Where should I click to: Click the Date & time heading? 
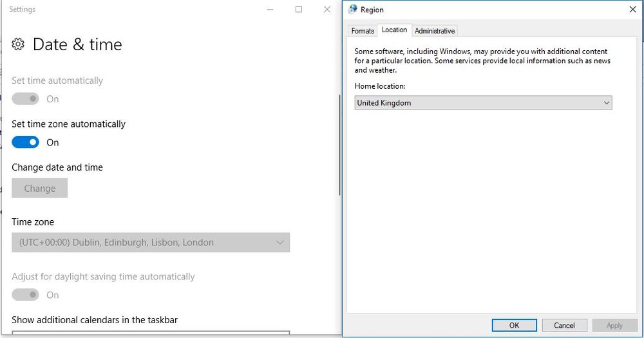(77, 44)
